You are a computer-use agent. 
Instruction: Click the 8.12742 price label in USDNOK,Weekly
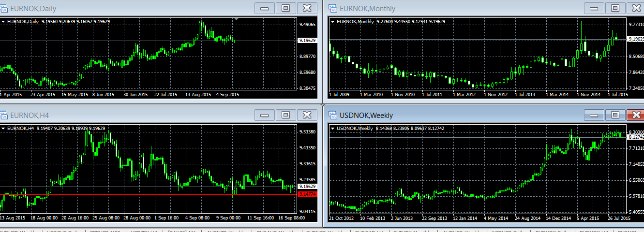click(636, 137)
